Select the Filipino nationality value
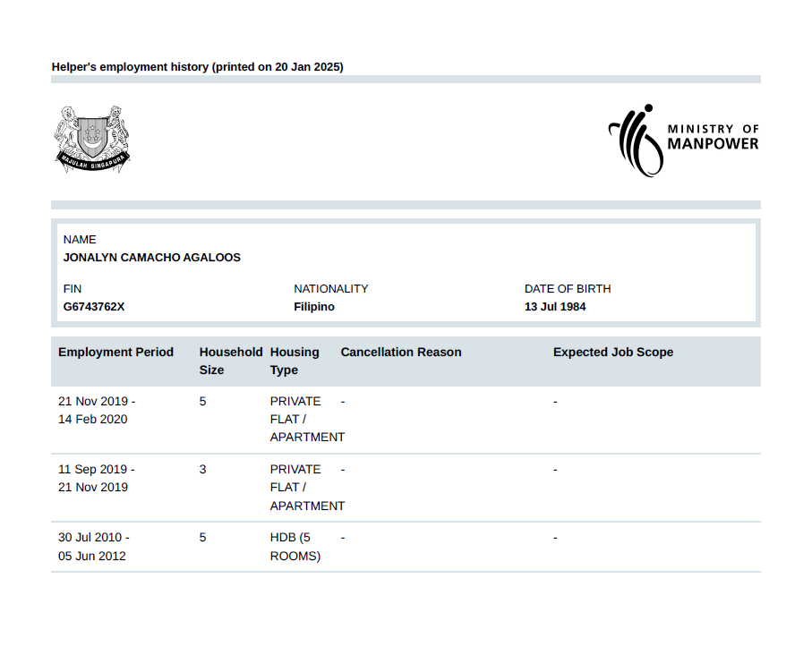 314,307
